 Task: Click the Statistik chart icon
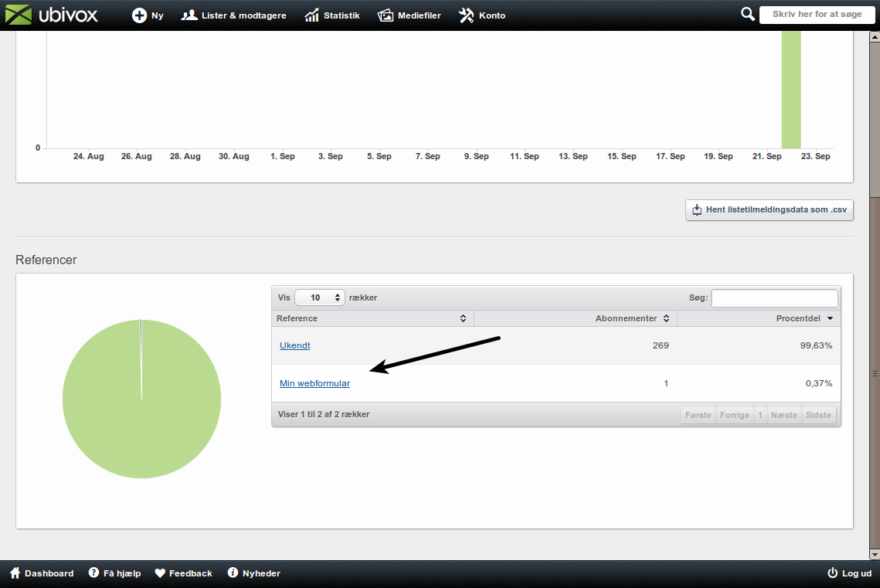311,15
